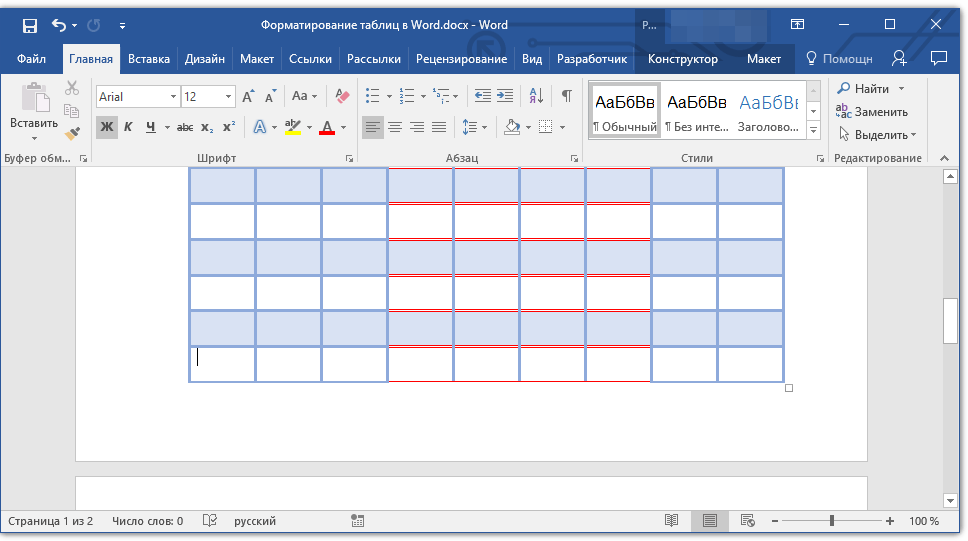Save the document with the floppy icon
This screenshot has height=541, width=968.
tap(29, 25)
